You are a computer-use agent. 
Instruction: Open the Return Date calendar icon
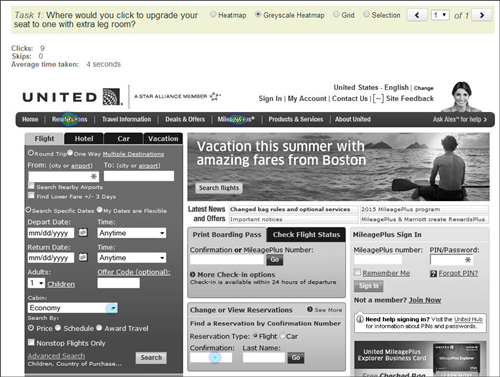(83, 257)
